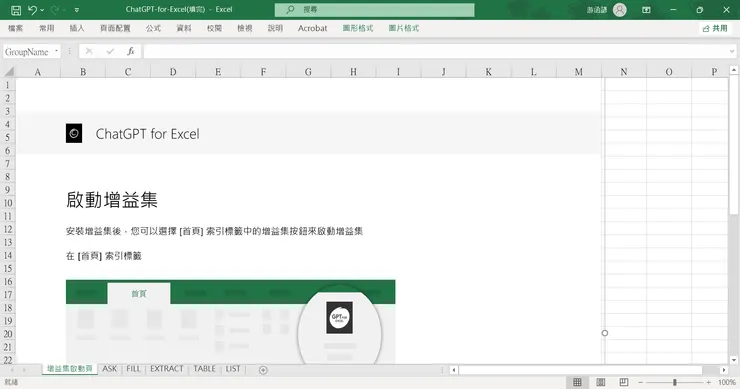Switch to the ASK sheet tab

click(109, 369)
